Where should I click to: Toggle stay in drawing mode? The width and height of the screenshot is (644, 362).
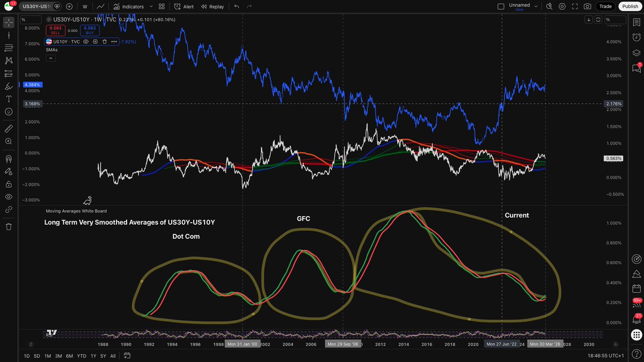click(x=9, y=172)
